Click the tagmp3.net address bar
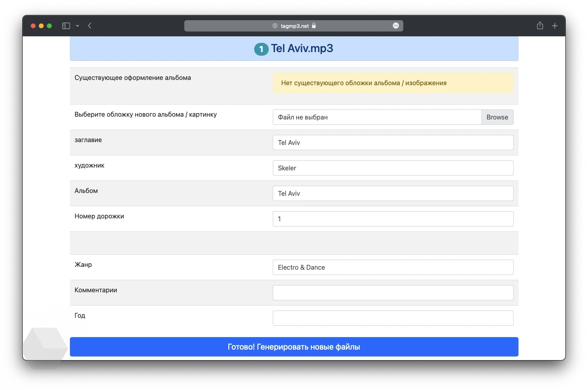 coord(294,26)
